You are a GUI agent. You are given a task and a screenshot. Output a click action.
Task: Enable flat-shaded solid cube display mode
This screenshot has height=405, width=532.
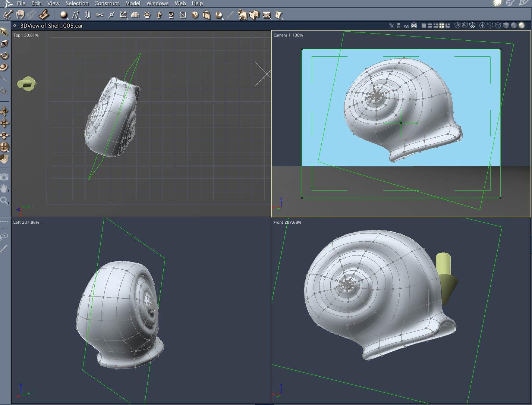506,26
